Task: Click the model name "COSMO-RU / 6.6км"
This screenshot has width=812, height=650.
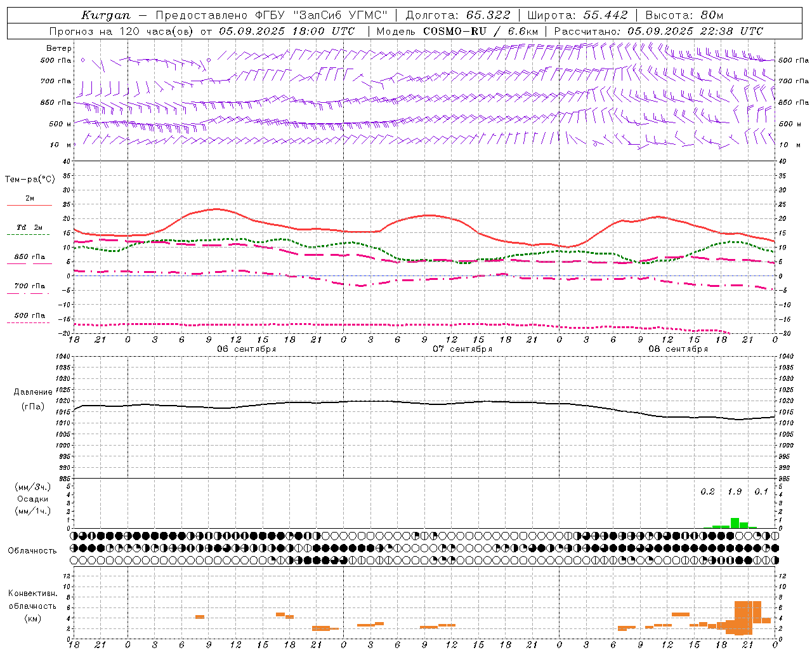Action: coord(481,31)
